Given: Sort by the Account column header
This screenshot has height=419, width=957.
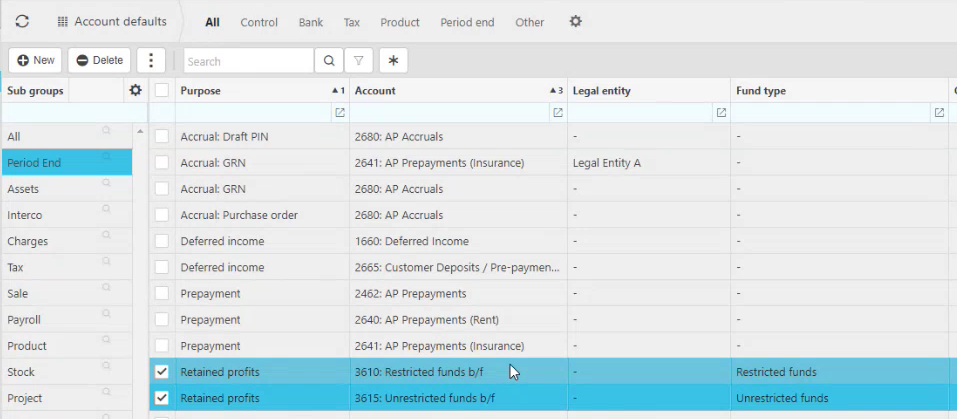Looking at the screenshot, I should tap(458, 91).
